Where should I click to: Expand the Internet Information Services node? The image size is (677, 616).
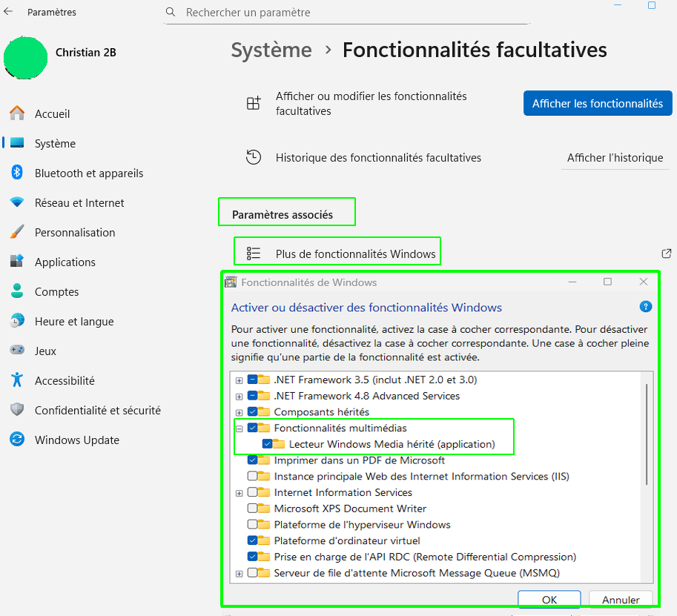[x=240, y=493]
